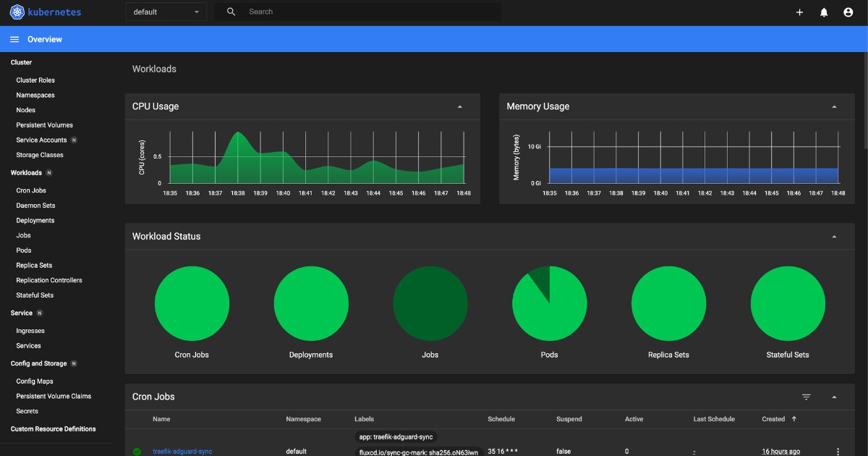Viewport: 868px width, 456px height.
Task: Open the filter on the Cron Jobs panel
Action: pyautogui.click(x=806, y=397)
